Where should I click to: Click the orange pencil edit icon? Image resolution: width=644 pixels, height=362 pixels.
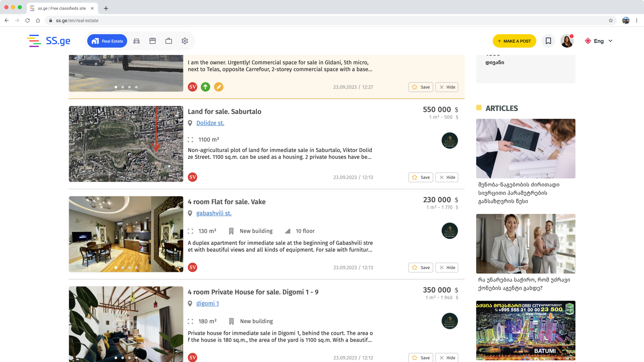click(x=219, y=87)
